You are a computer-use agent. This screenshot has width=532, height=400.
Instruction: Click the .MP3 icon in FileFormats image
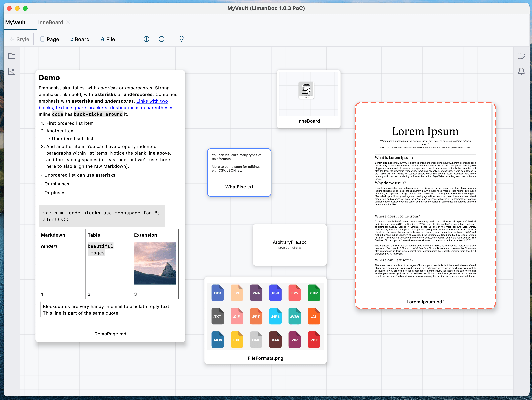click(275, 316)
